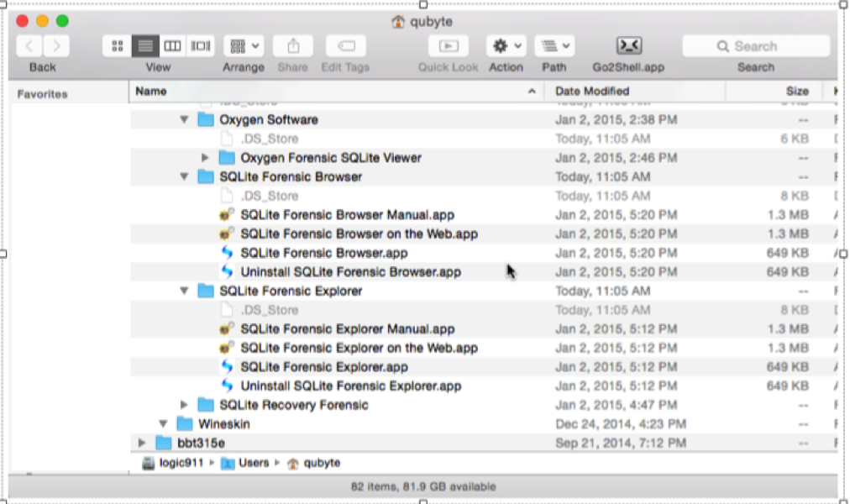
Task: Select Oxygen Forensic SQLite Viewer folder icon
Action: pyautogui.click(x=227, y=158)
